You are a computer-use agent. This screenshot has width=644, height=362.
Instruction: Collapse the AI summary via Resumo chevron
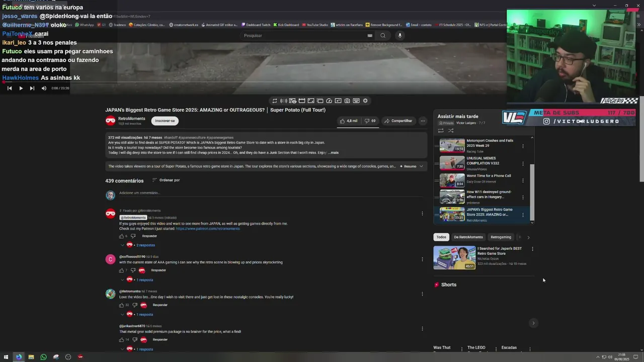[x=421, y=166]
